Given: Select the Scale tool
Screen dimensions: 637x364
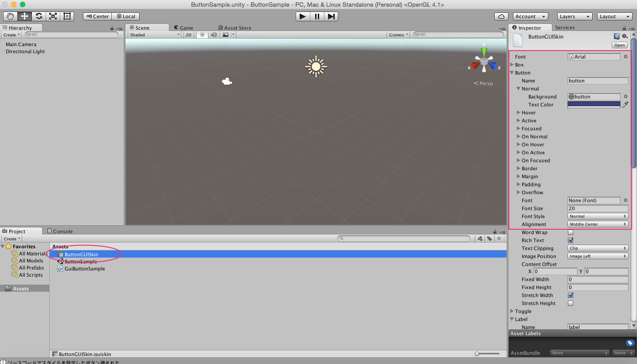Looking at the screenshot, I should coord(53,16).
